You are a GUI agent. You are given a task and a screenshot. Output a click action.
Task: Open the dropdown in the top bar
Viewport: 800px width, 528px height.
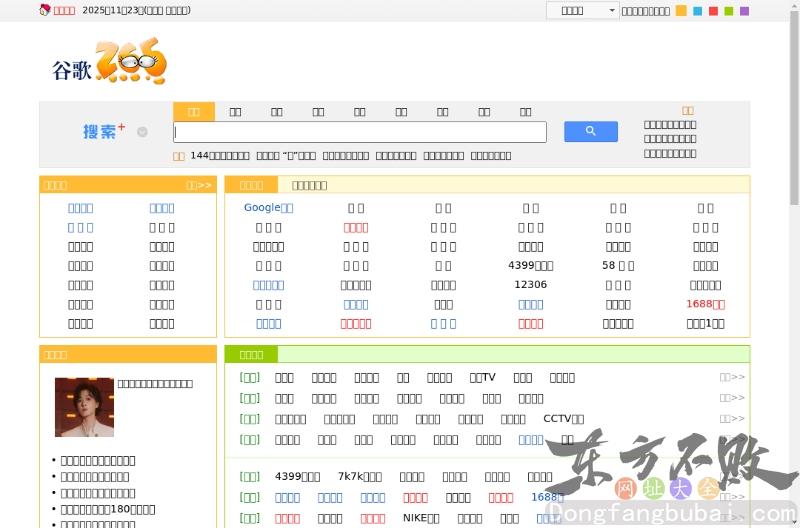583,10
